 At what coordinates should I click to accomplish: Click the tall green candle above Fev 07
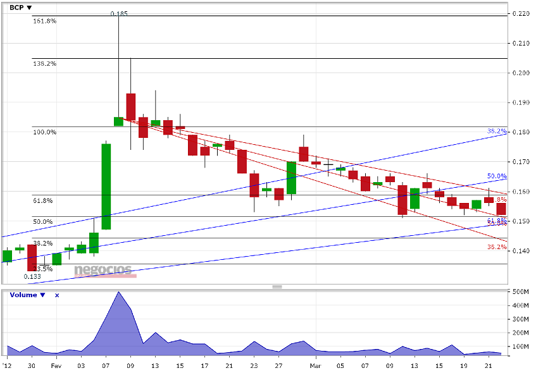(x=106, y=187)
